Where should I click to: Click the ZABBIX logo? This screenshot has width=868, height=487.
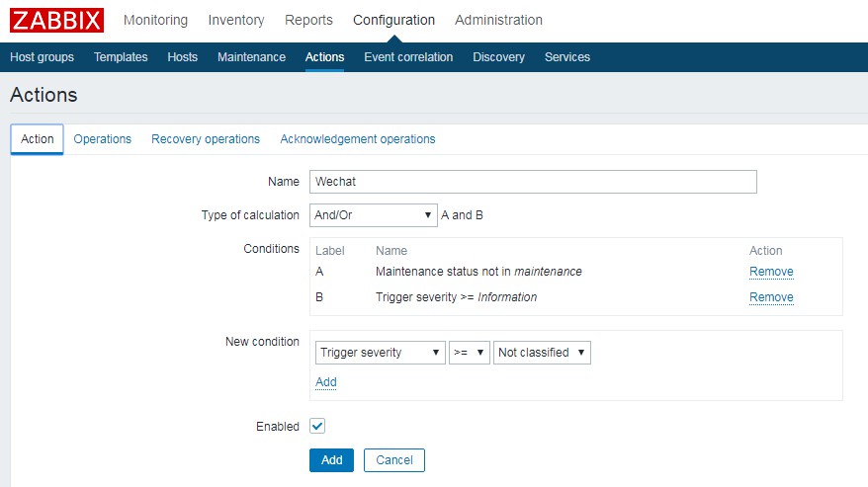click(x=56, y=20)
